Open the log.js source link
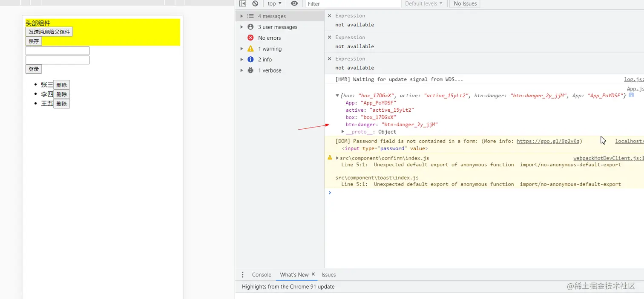Image resolution: width=644 pixels, height=299 pixels. coord(634,79)
